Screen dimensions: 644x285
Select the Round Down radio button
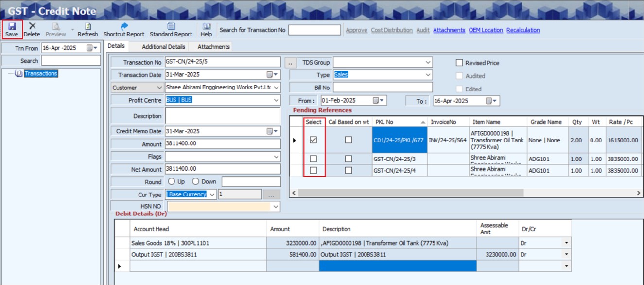(196, 181)
